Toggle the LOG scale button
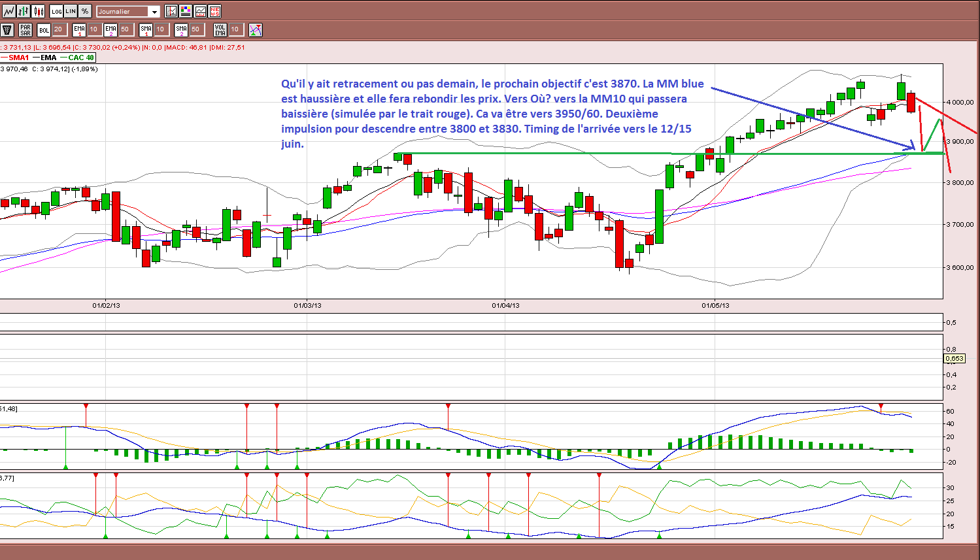The image size is (980, 560). (x=57, y=11)
